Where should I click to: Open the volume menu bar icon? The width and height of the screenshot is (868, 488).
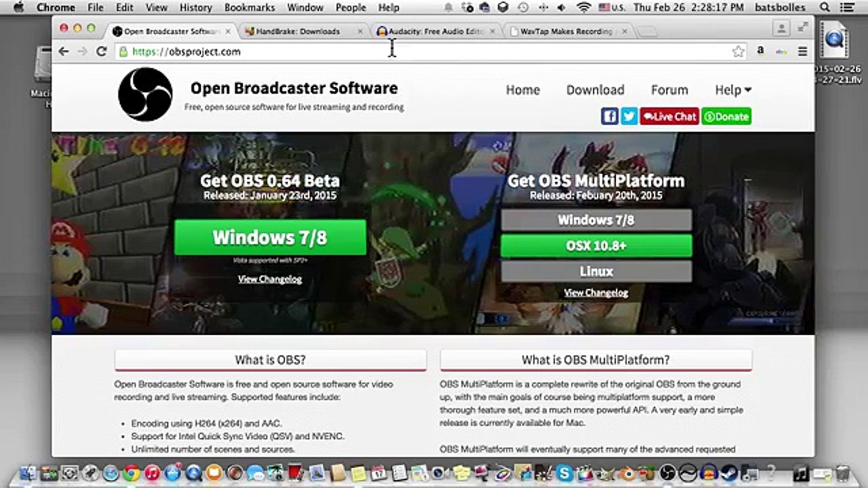point(561,7)
